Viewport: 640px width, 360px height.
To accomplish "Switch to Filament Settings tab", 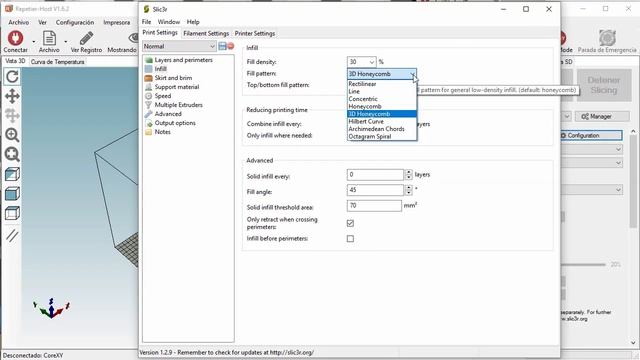I will pos(206,33).
